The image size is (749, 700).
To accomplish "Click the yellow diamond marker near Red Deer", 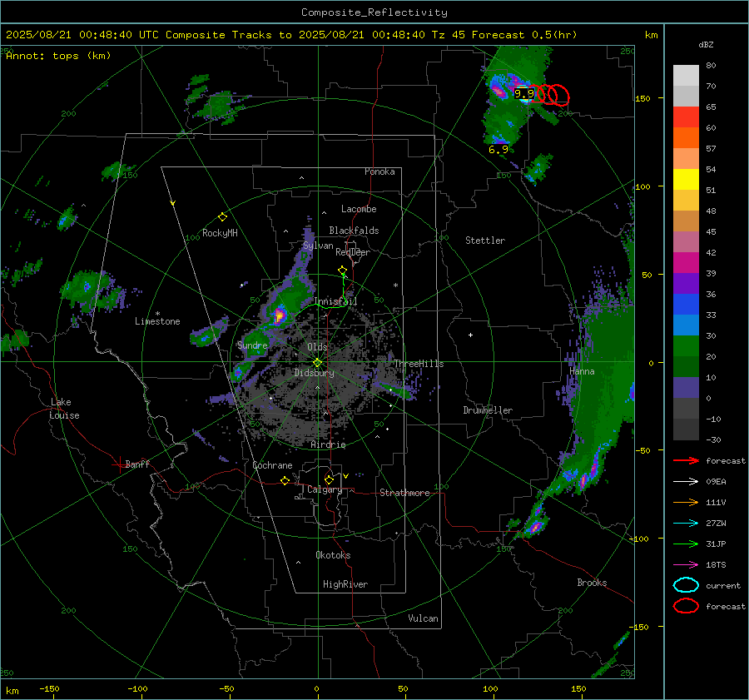I will (342, 271).
